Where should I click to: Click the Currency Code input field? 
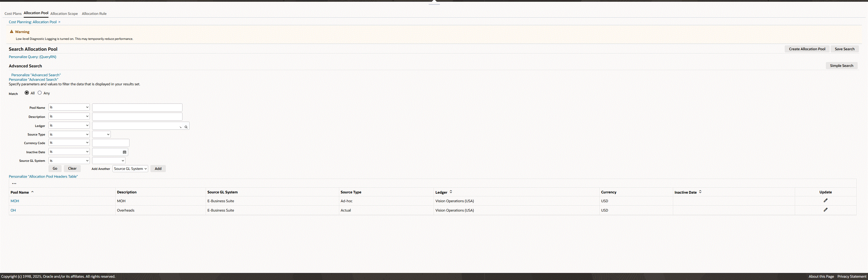(x=111, y=143)
